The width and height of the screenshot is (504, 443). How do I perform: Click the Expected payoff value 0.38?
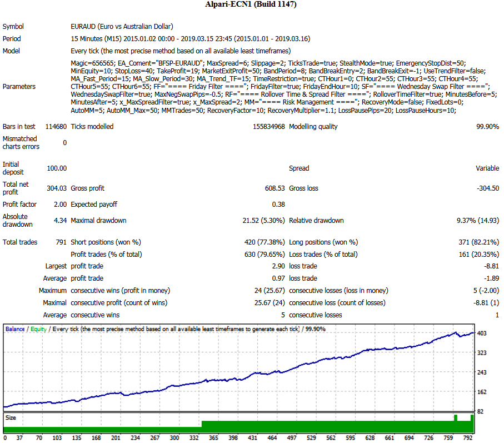tap(278, 204)
